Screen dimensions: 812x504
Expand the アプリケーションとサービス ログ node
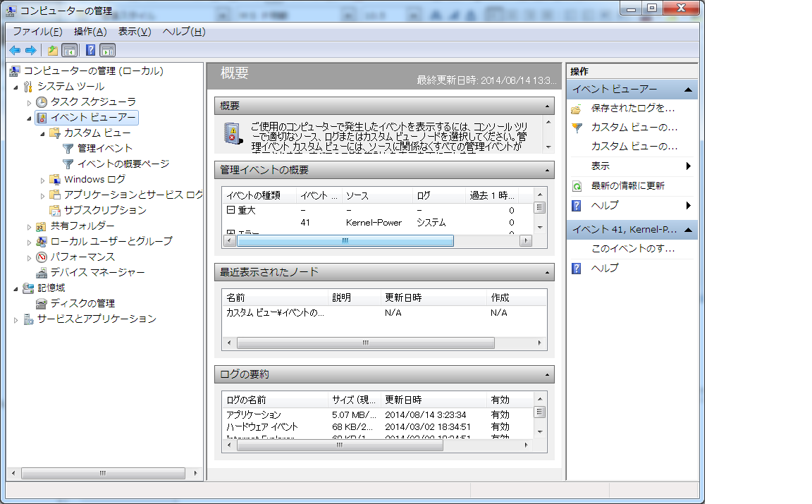(x=42, y=196)
